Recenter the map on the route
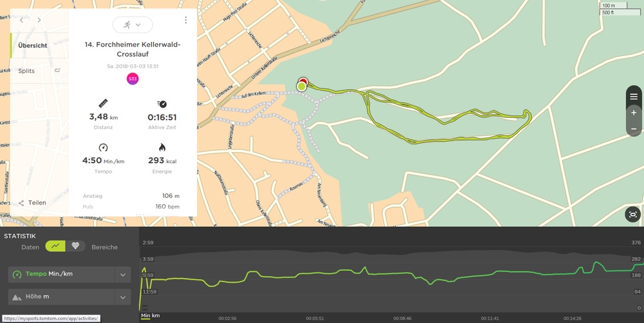Viewport: 644px width, 323px height. pos(633,215)
